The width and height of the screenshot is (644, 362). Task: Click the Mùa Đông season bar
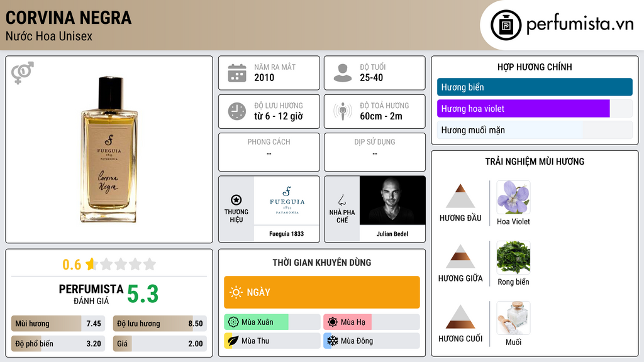pyautogui.click(x=372, y=341)
